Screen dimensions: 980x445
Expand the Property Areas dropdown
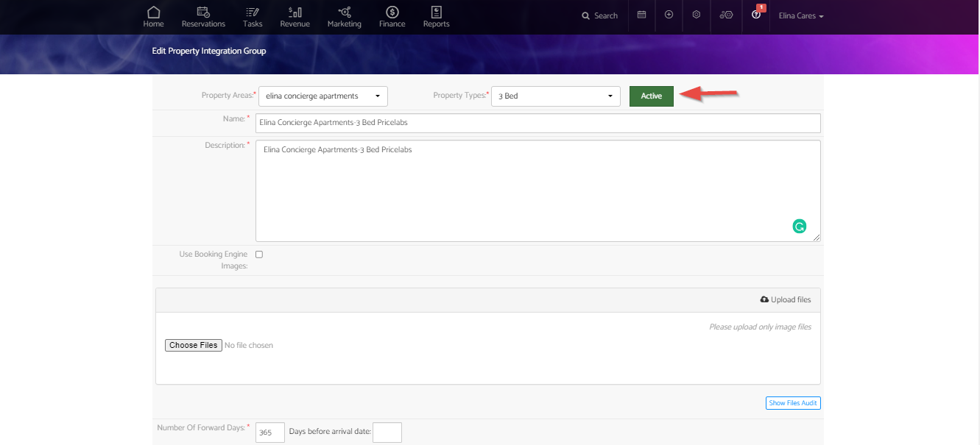pyautogui.click(x=322, y=96)
